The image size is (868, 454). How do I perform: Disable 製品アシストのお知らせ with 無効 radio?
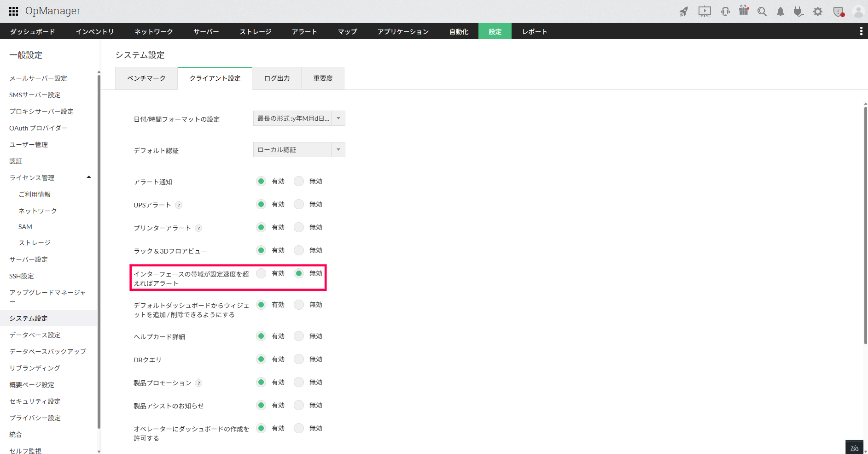coord(299,405)
